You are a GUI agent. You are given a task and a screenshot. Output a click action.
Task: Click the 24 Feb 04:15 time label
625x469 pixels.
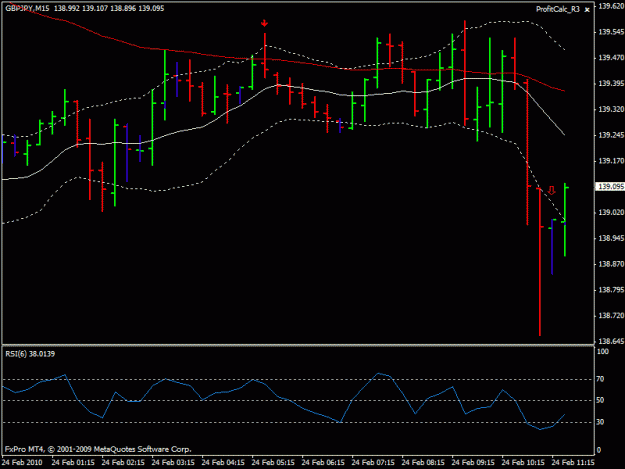(223, 463)
